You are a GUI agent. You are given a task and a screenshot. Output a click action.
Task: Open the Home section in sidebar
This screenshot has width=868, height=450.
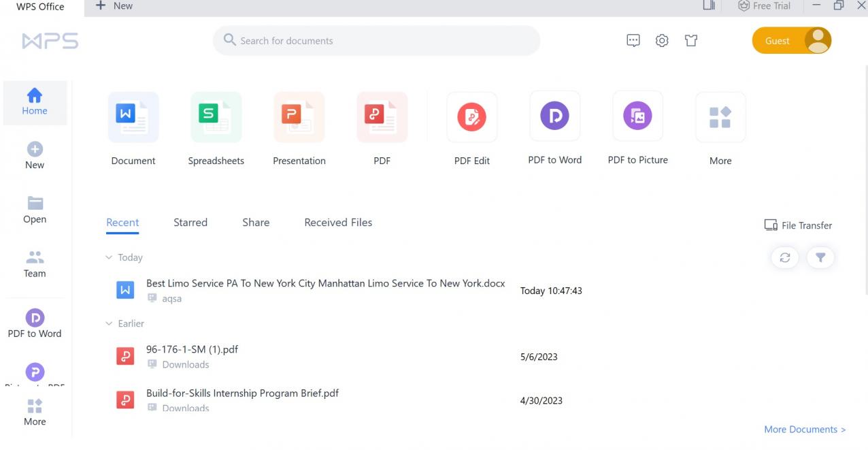coord(35,102)
